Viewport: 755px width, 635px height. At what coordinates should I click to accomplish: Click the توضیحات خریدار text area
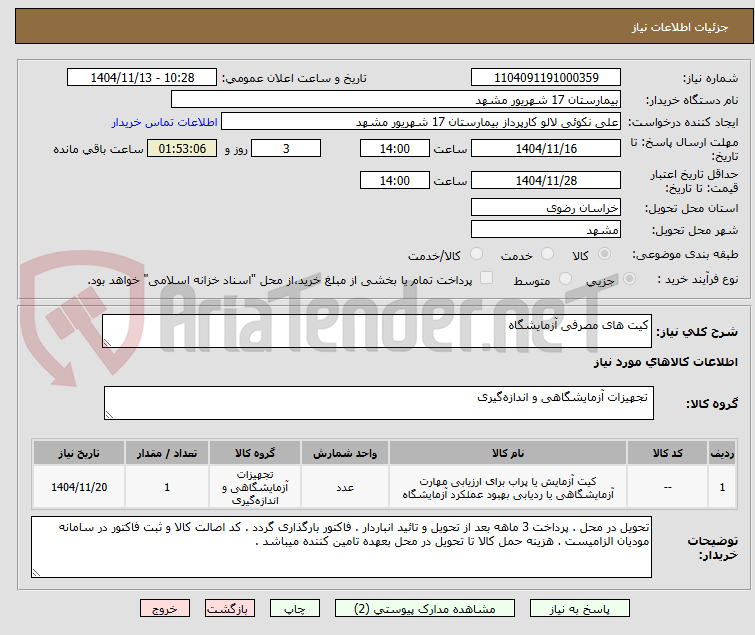pos(341,547)
